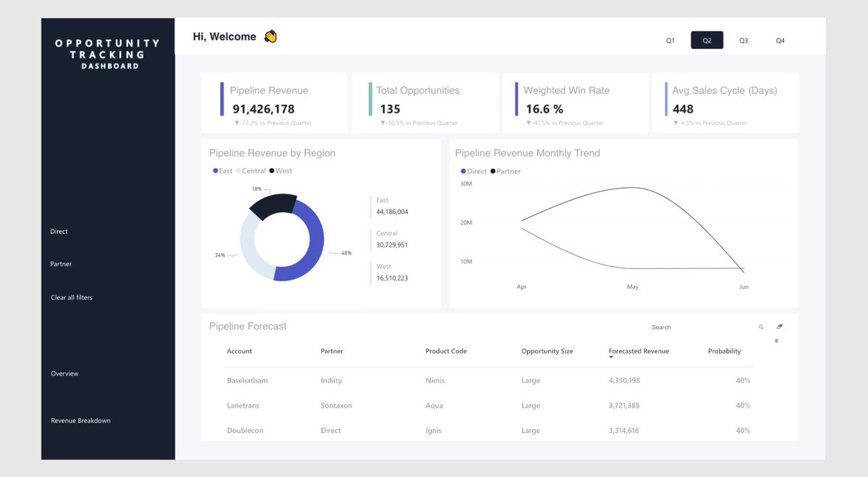Click Central revenue value 30,729,951
The width and height of the screenshot is (868, 477).
tap(392, 245)
